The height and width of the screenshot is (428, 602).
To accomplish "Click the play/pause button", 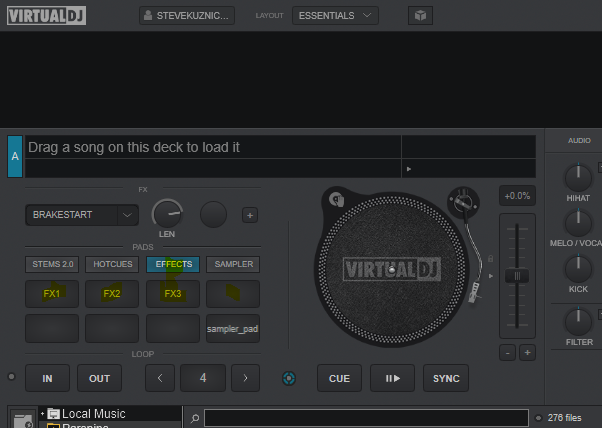I will click(x=392, y=378).
